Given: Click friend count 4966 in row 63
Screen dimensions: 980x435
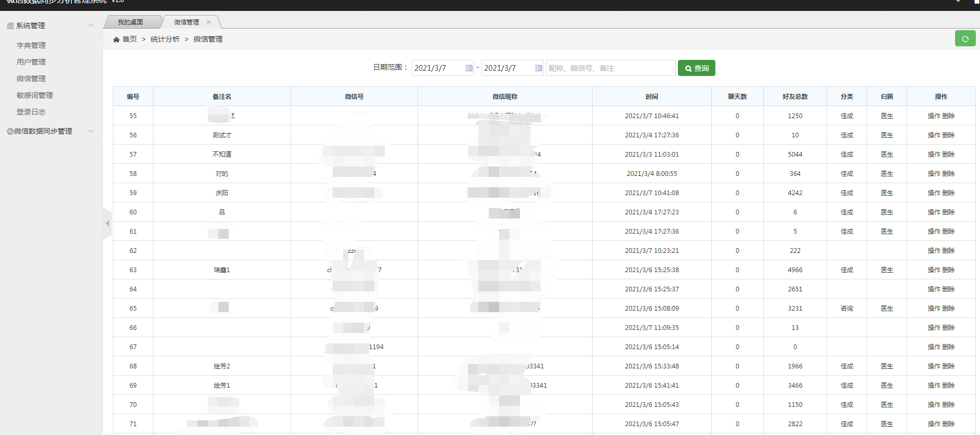Looking at the screenshot, I should 795,270.
